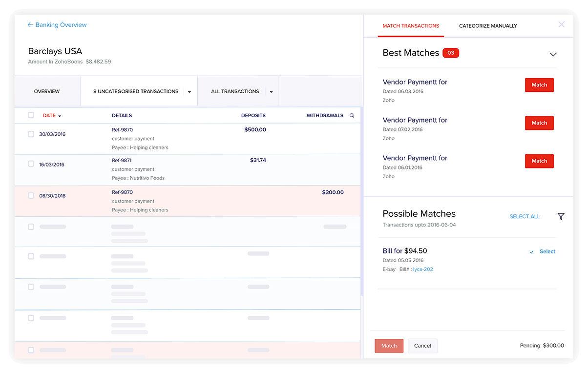Open the Overview tab

pos(47,91)
